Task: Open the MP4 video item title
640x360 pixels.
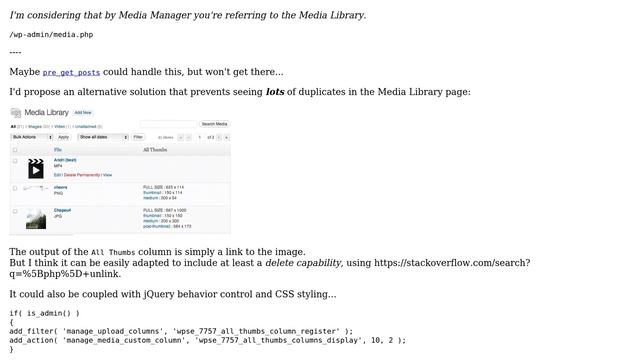Action: pos(65,160)
